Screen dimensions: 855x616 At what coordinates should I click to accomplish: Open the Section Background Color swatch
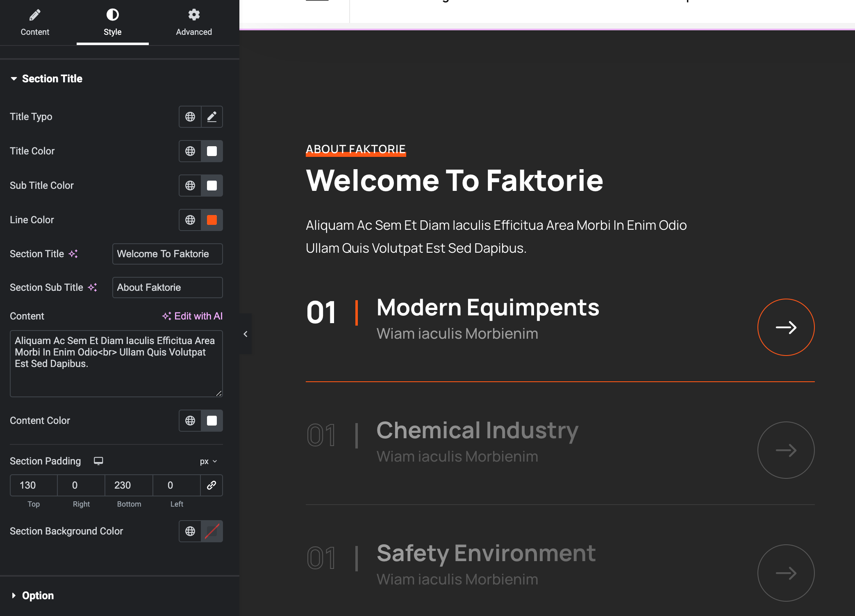pos(212,531)
